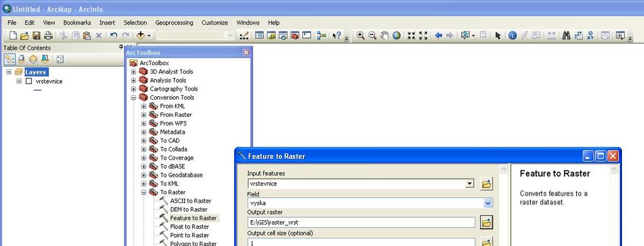This screenshot has width=644, height=246.
Task: Open the Bookmarks menu
Action: [x=77, y=23]
